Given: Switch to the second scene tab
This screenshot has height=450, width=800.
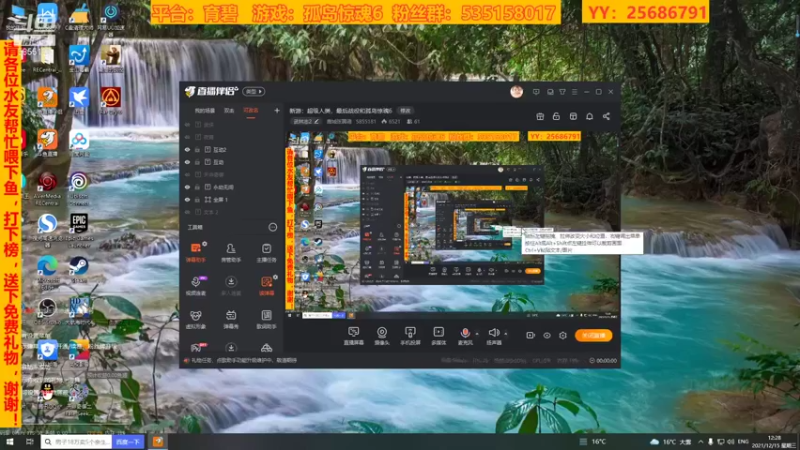Looking at the screenshot, I should point(229,111).
